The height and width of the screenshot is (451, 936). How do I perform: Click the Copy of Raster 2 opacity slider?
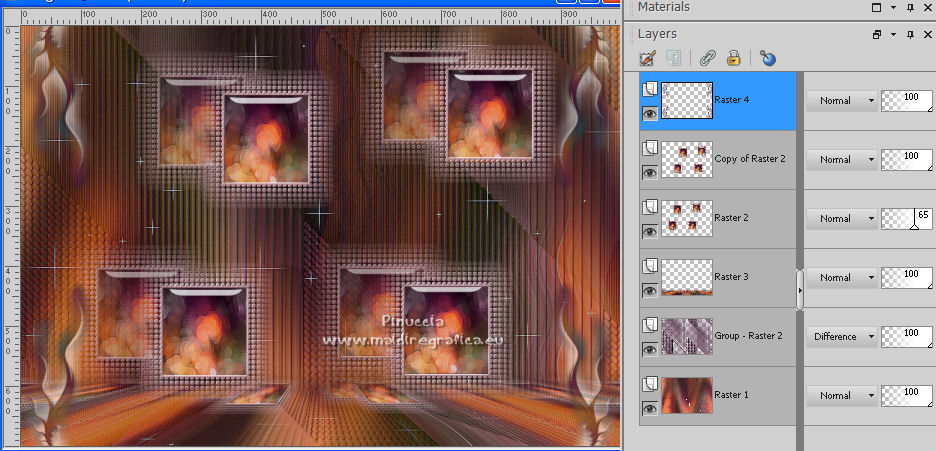[907, 160]
